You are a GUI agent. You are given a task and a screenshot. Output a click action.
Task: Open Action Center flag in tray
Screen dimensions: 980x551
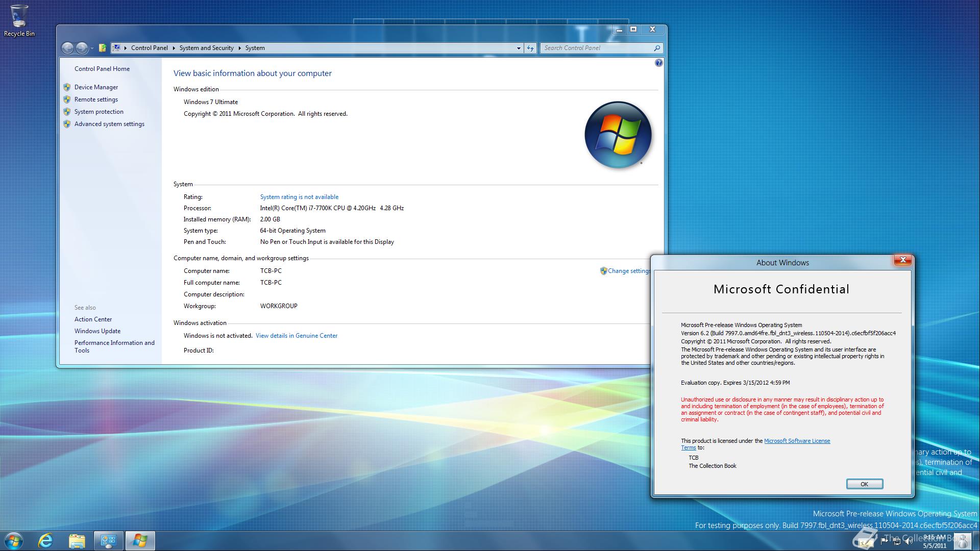(885, 541)
